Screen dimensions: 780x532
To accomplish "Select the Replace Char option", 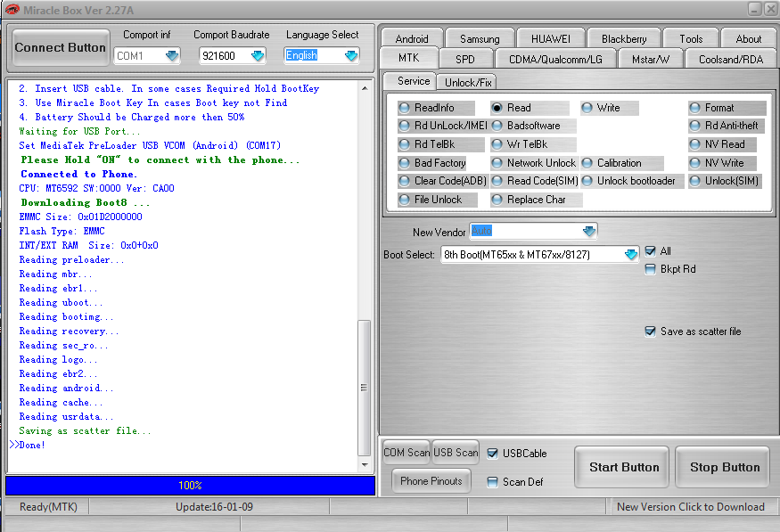I will click(497, 200).
